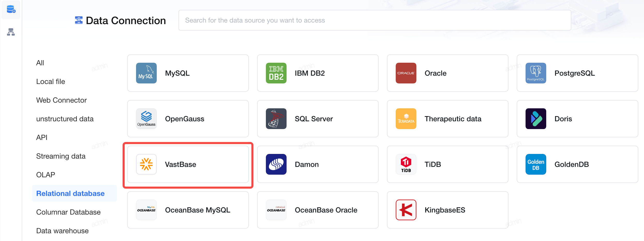644x241 pixels.
Task: Click the Teradata orange icon
Action: click(406, 119)
